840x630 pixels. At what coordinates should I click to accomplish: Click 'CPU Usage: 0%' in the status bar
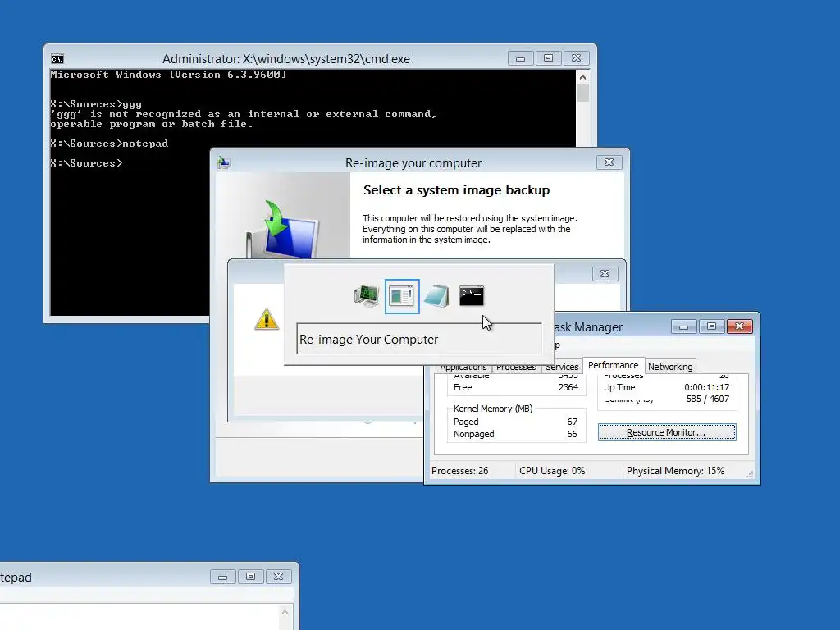[552, 471]
